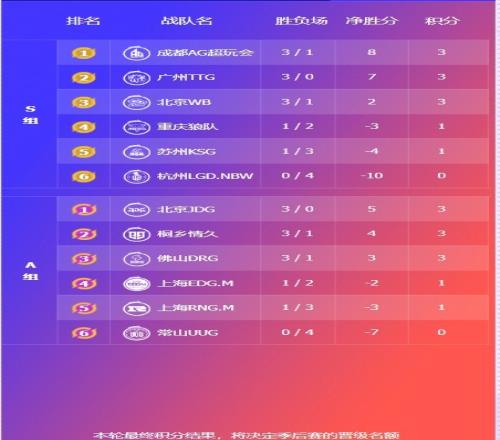Select the gold rank 1 badge in S组
Image resolution: width=500 pixels, height=440 pixels.
point(84,53)
